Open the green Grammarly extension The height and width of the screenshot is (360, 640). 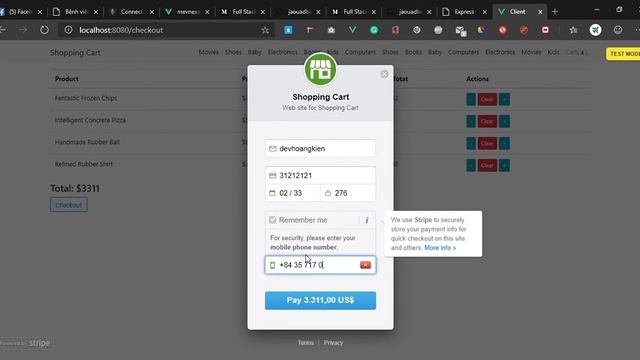[x=374, y=30]
